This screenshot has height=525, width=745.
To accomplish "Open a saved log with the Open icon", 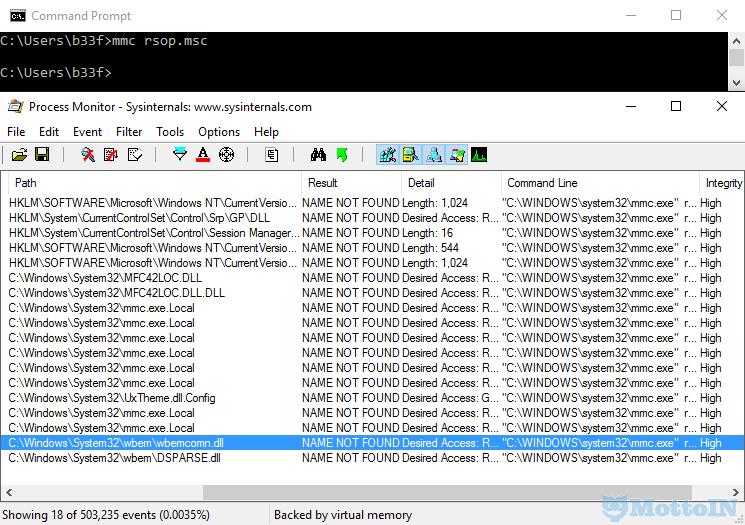I will pos(19,155).
